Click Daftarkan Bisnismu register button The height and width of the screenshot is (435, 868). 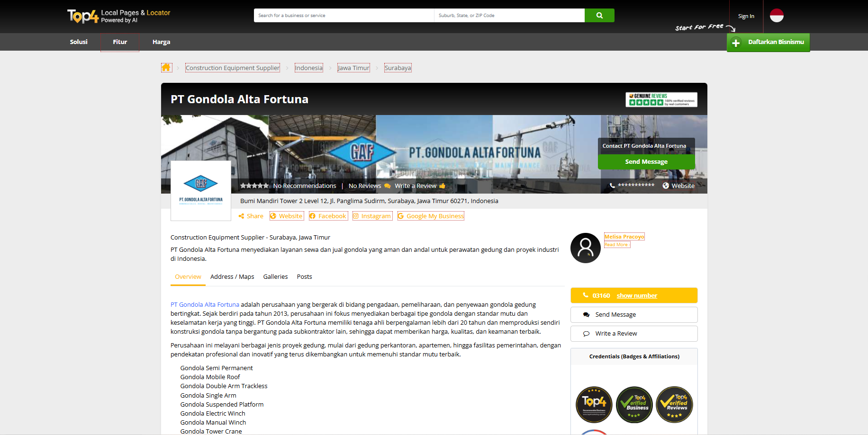pyautogui.click(x=769, y=42)
